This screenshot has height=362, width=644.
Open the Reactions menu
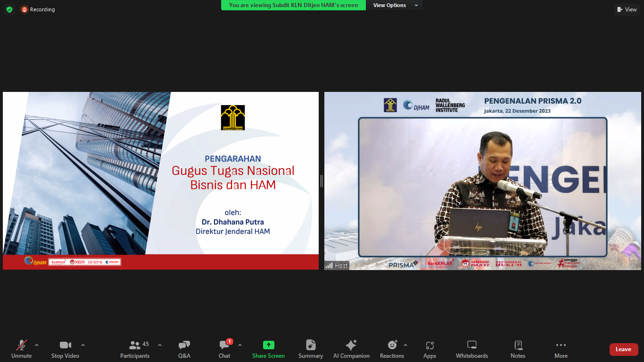click(392, 349)
